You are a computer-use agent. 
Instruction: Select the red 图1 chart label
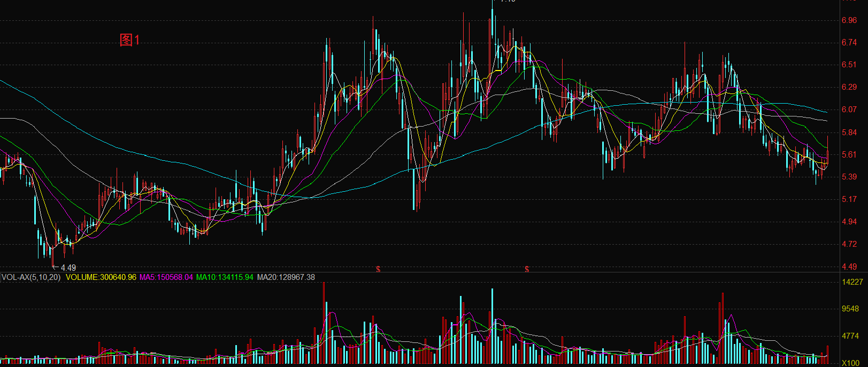click(129, 40)
